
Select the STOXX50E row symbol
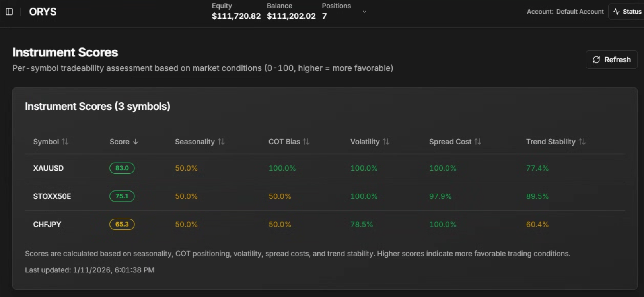52,196
